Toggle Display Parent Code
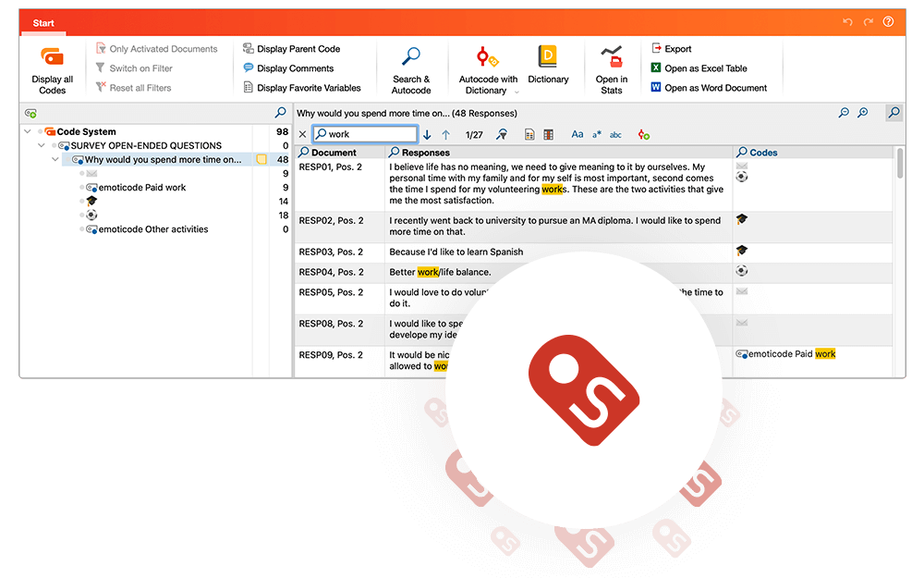The height and width of the screenshot is (578, 924). coord(292,49)
